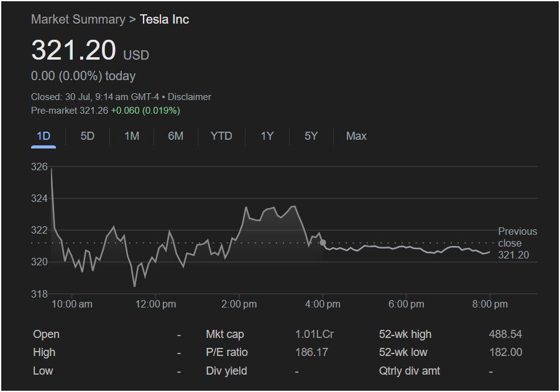Click the High label in stats
560x392 pixels.
[x=44, y=352]
